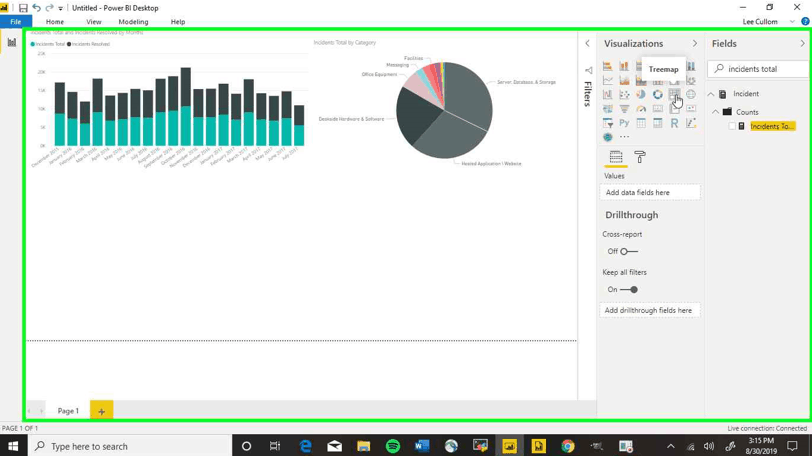This screenshot has width=812, height=456.
Task: Select the R script visual
Action: pyautogui.click(x=674, y=123)
